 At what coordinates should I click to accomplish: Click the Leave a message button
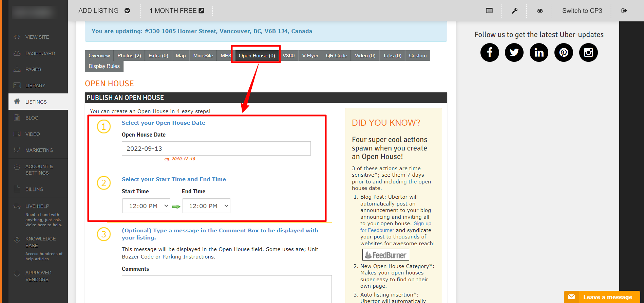point(602,297)
